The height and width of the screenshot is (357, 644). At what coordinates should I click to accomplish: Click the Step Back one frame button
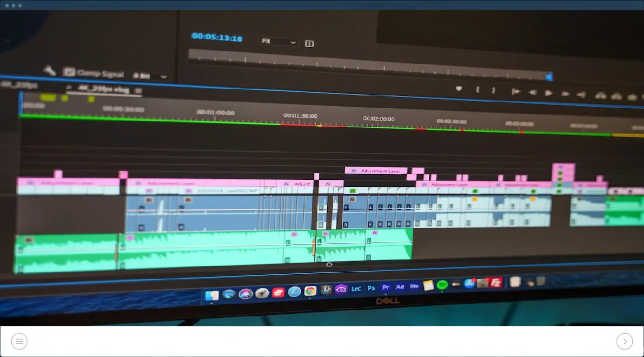coord(532,92)
